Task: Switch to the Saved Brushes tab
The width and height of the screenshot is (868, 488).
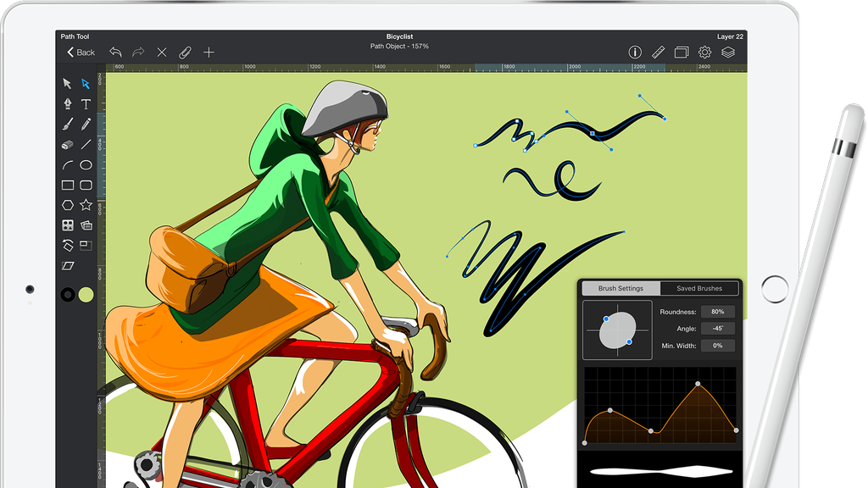Action: [698, 288]
